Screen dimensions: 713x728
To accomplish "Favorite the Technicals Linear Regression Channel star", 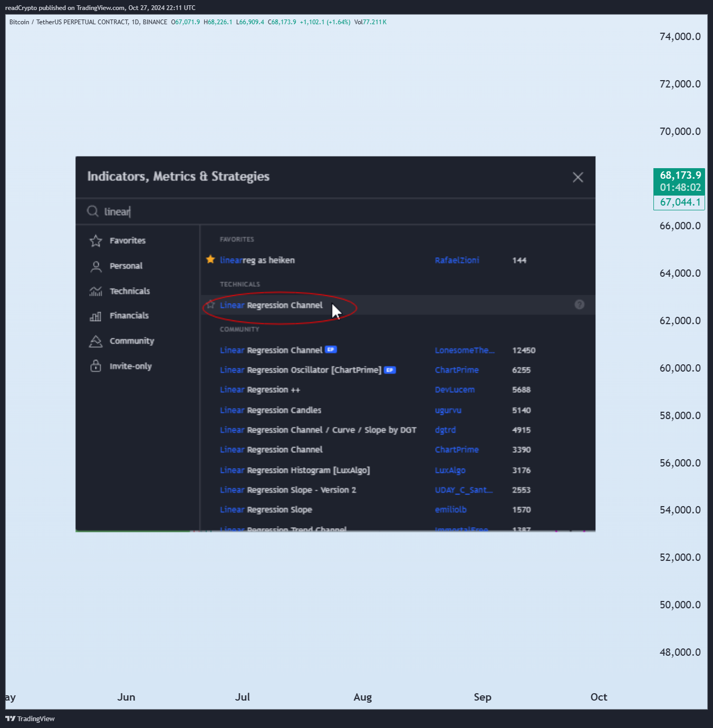I will (210, 305).
